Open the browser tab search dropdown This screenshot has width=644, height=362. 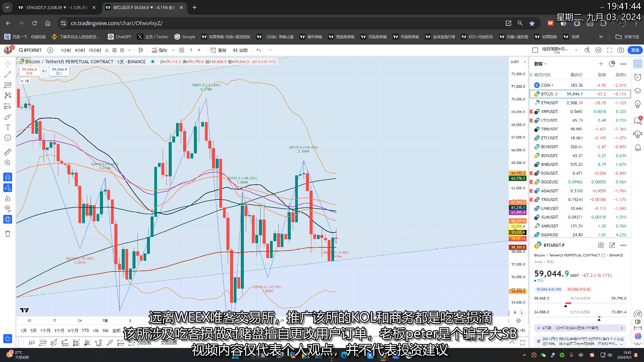tap(7, 7)
